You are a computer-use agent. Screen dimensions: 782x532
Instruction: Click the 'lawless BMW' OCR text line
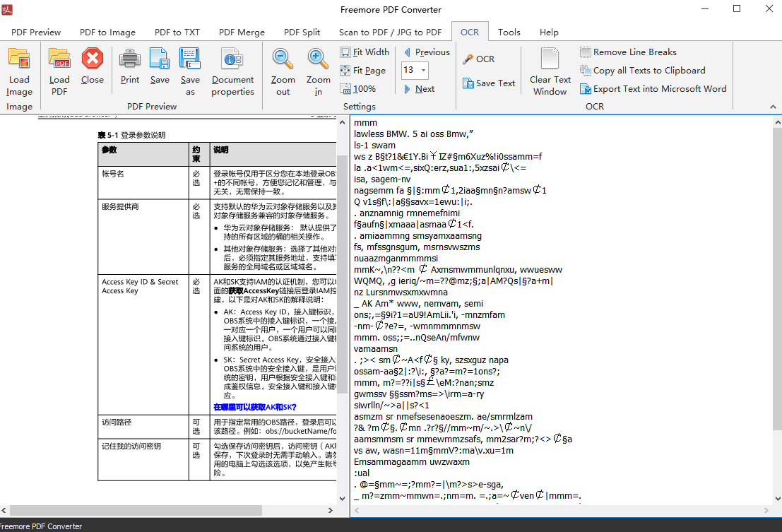tap(413, 134)
